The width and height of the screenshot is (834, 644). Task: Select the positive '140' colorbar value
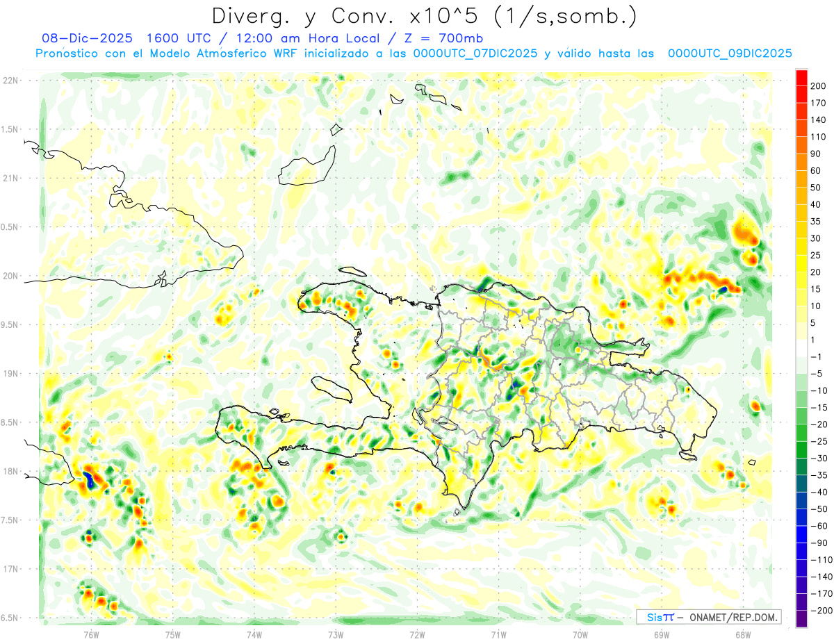point(818,119)
